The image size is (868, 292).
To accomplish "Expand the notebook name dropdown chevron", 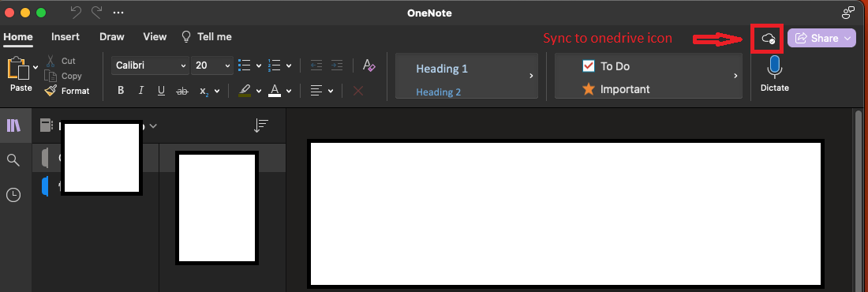I will click(153, 125).
